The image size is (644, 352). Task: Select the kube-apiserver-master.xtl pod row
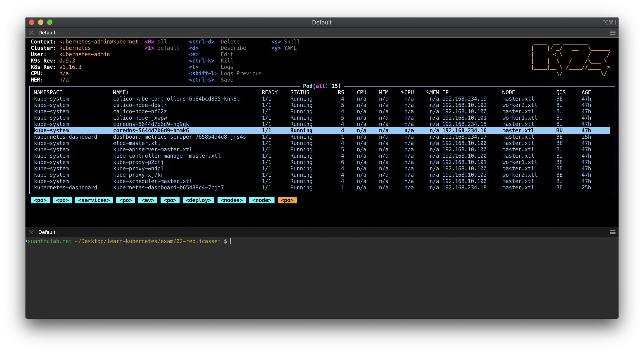point(152,149)
